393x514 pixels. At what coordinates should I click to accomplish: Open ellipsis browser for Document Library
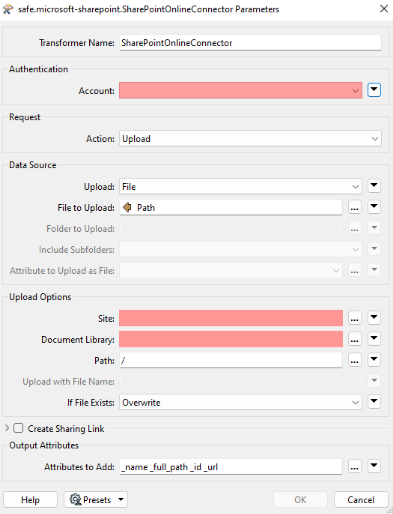click(354, 339)
